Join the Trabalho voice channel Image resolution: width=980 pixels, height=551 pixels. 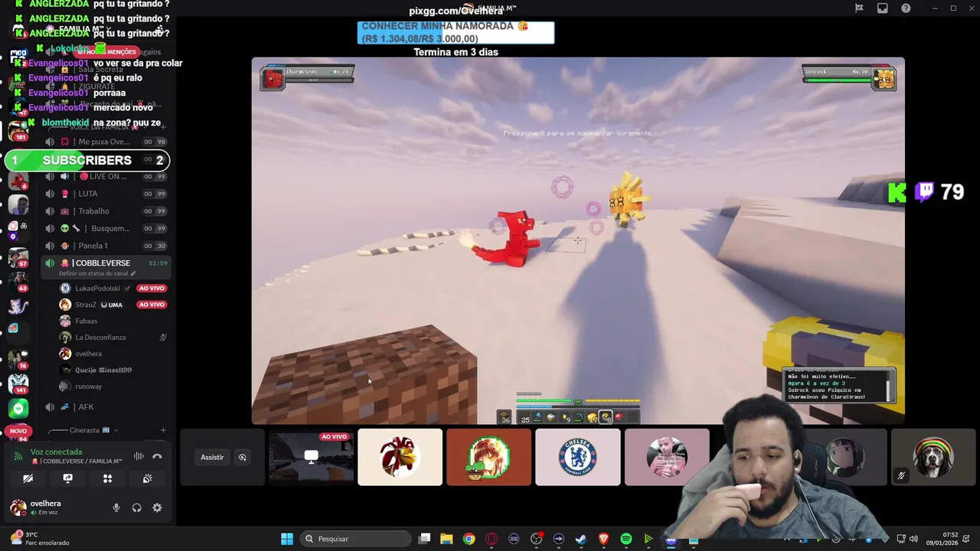coord(105,211)
